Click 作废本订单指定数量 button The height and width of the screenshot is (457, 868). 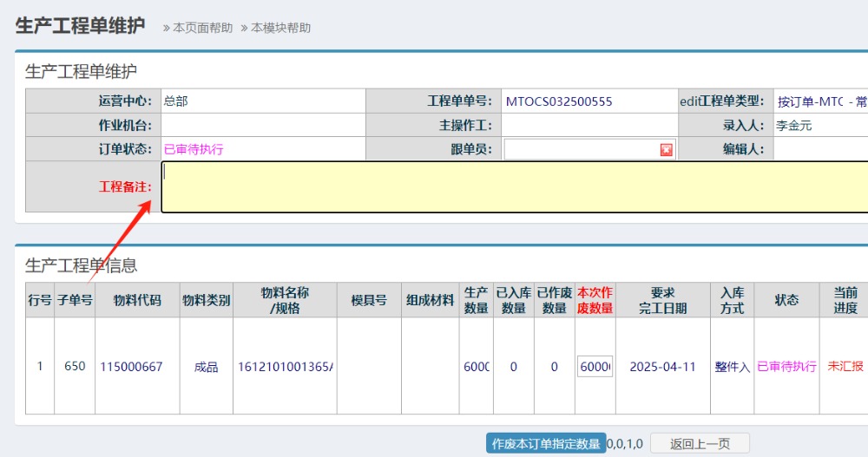[x=546, y=443]
